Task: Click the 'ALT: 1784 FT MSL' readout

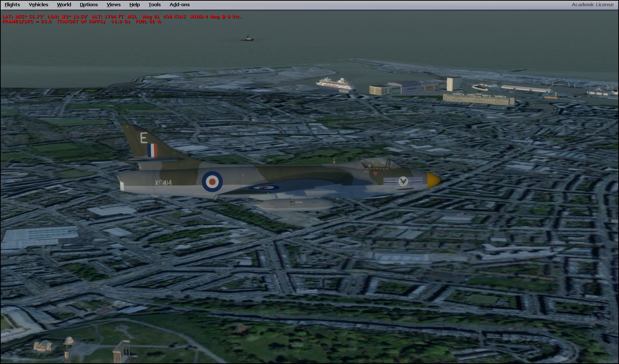Action: [114, 17]
